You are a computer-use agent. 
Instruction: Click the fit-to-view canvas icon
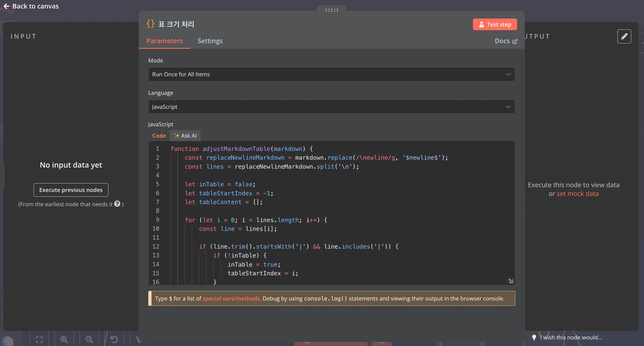(x=39, y=339)
